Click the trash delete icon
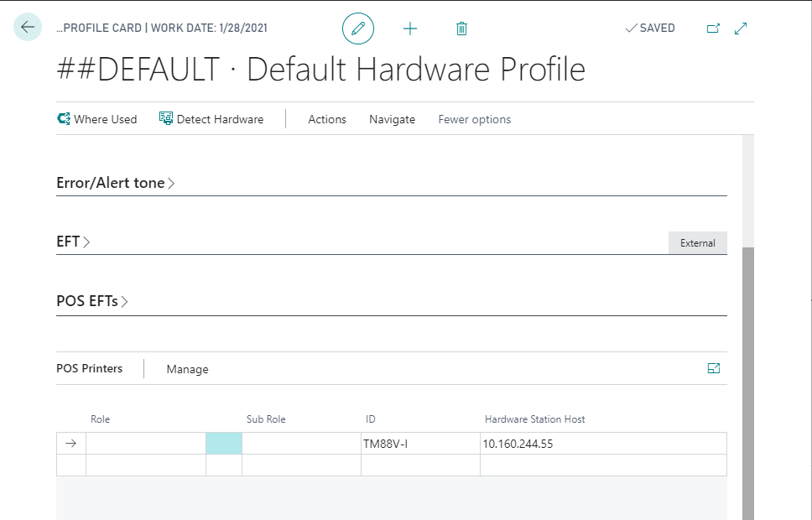Screen dimensions: 812x520 click(x=461, y=29)
